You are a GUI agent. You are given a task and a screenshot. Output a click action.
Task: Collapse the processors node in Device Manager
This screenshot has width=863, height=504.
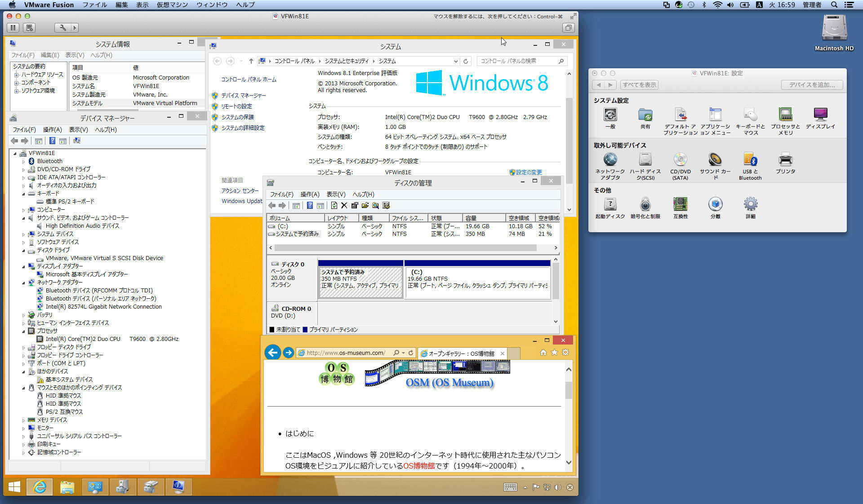point(23,331)
